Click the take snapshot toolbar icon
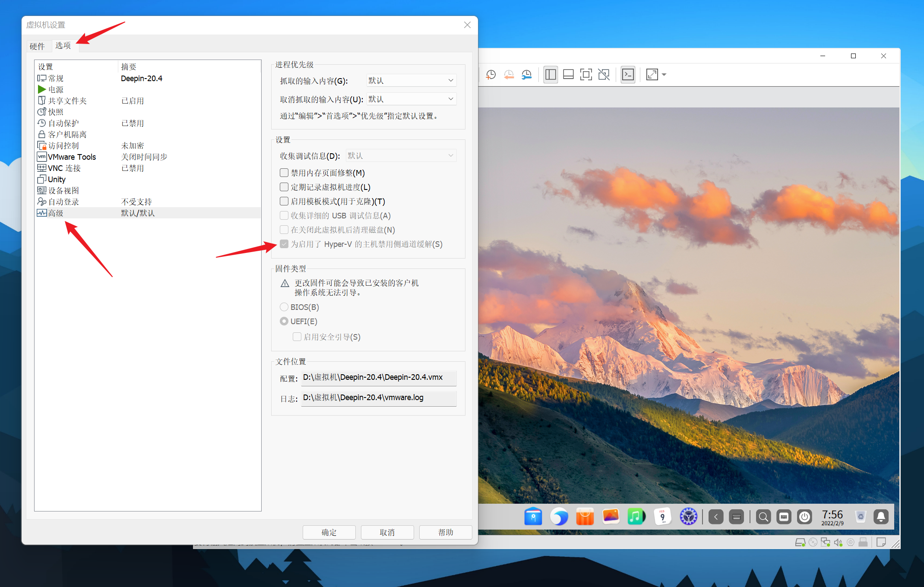Screen dimensions: 924x587 [x=491, y=75]
